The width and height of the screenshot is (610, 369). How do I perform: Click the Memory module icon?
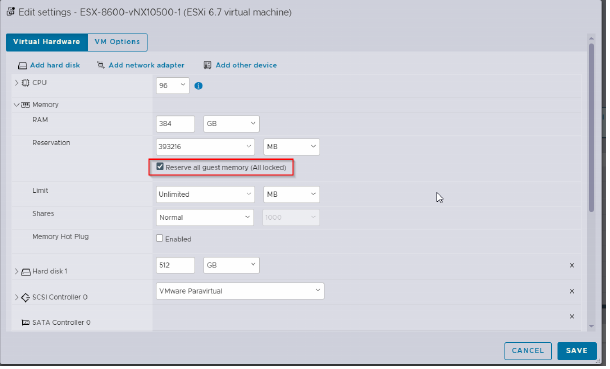click(x=25, y=105)
